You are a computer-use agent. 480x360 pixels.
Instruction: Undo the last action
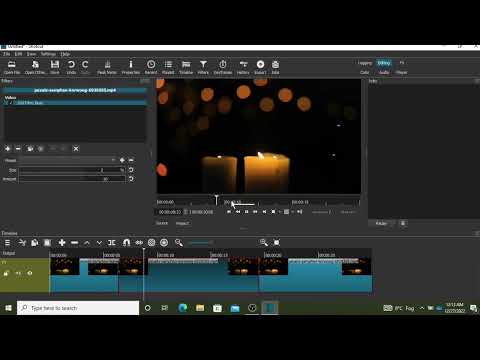point(71,67)
